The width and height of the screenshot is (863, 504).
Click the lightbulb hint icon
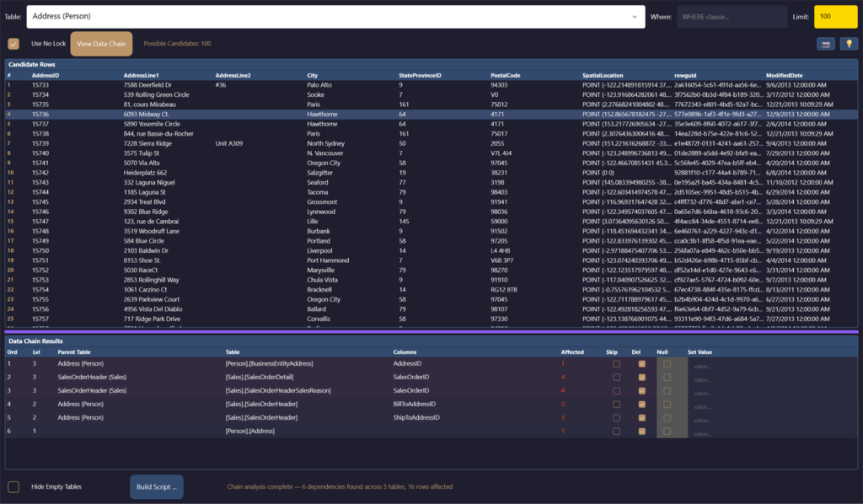tap(849, 44)
